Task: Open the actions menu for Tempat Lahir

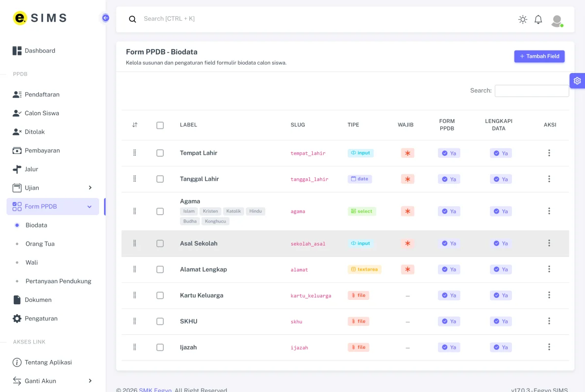Action: click(x=549, y=153)
